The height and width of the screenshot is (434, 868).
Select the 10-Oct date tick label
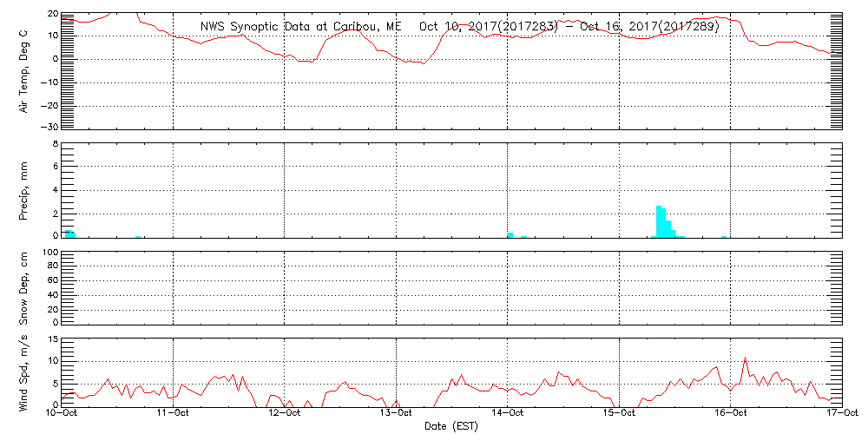[62, 414]
